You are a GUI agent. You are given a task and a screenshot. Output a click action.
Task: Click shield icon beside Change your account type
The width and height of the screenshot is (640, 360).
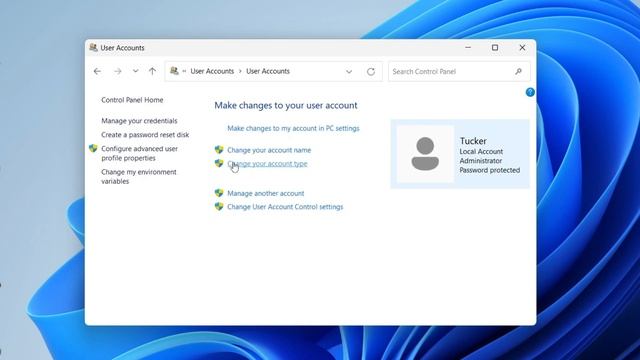click(x=219, y=163)
